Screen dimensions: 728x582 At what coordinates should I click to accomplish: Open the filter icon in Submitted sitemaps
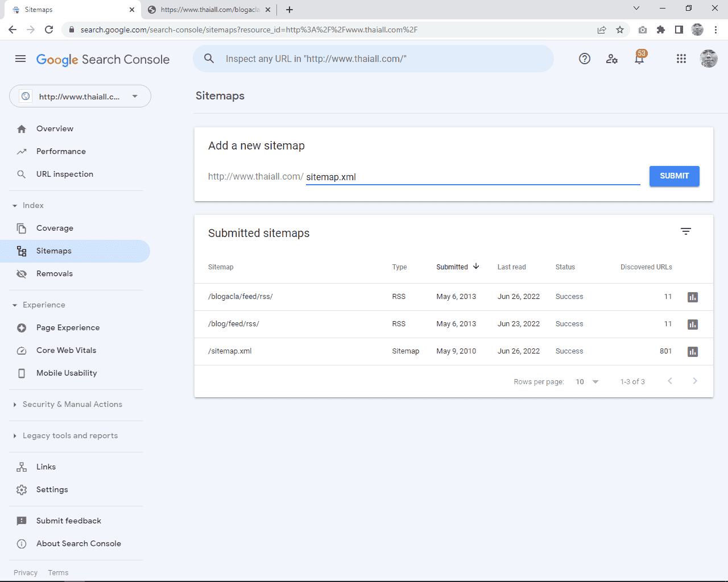click(x=686, y=231)
